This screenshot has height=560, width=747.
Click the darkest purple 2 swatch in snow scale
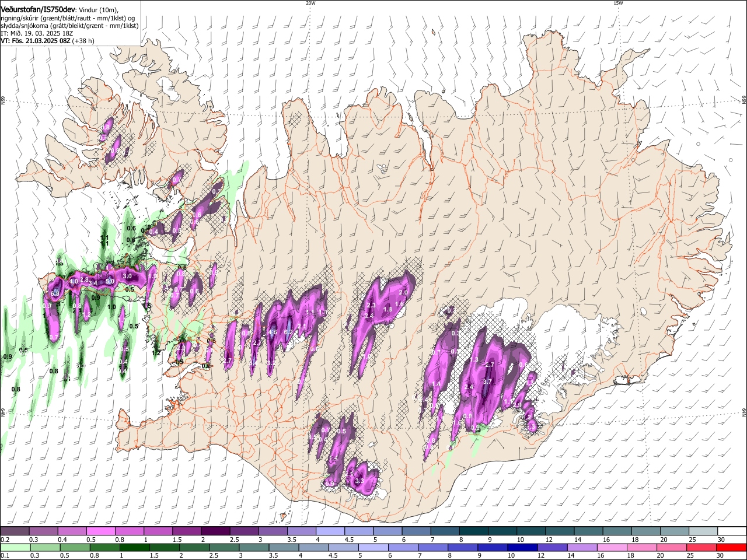pos(215,531)
